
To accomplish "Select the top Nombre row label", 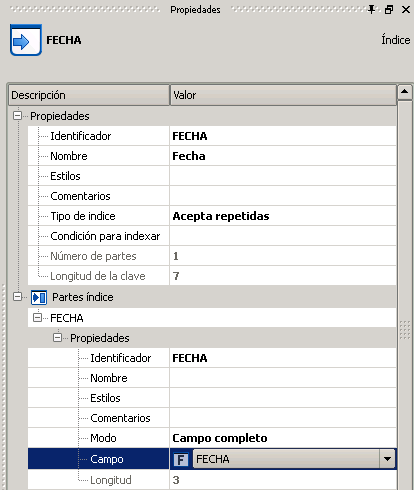I will [x=69, y=156].
